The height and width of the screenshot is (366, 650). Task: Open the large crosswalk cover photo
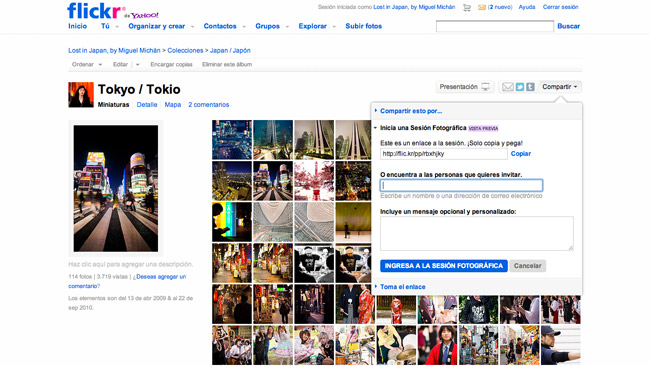pyautogui.click(x=116, y=188)
